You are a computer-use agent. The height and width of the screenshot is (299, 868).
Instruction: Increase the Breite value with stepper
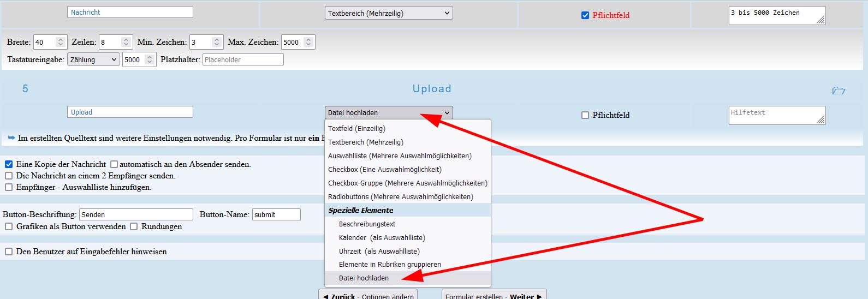coord(61,39)
